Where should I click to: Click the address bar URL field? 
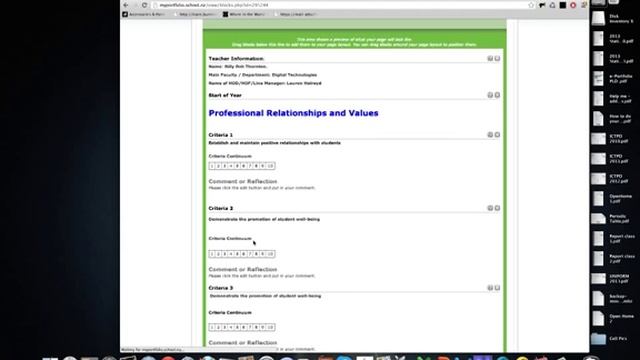click(339, 5)
